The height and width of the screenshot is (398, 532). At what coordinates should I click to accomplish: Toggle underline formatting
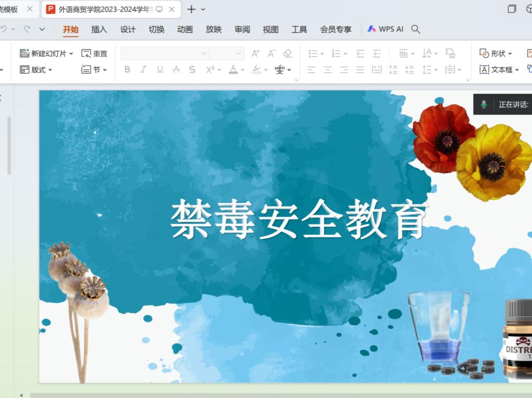point(159,70)
